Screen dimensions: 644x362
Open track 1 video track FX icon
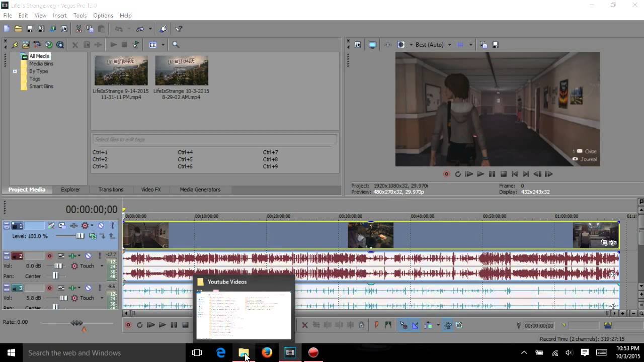pos(74,226)
